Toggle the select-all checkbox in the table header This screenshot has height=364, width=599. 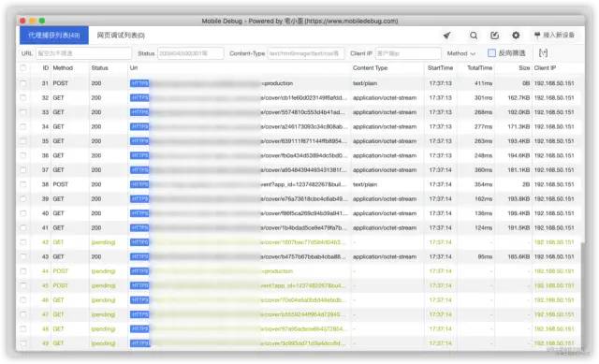point(23,67)
